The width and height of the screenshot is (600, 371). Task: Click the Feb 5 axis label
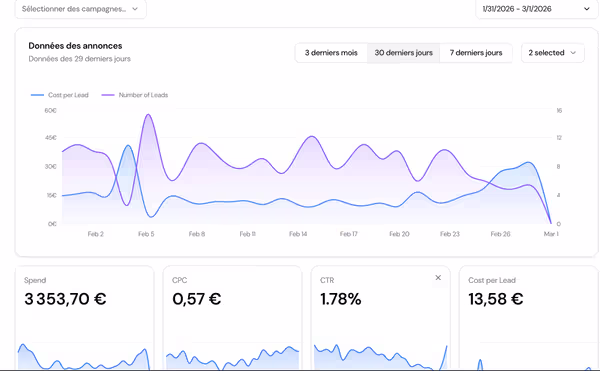[x=146, y=234]
